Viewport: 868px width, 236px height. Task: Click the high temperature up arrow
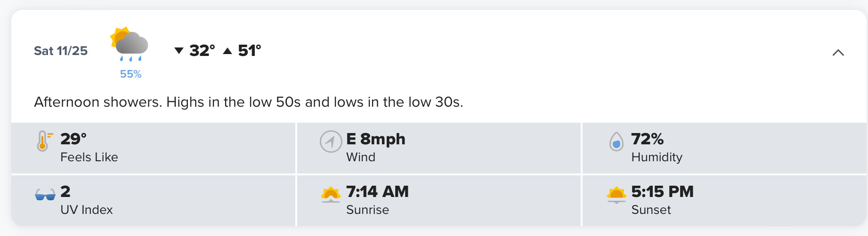(227, 51)
